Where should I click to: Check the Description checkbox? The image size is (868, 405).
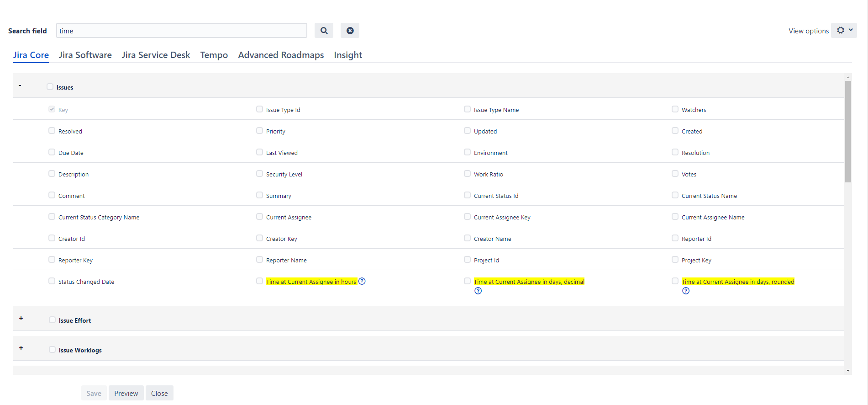pos(52,173)
